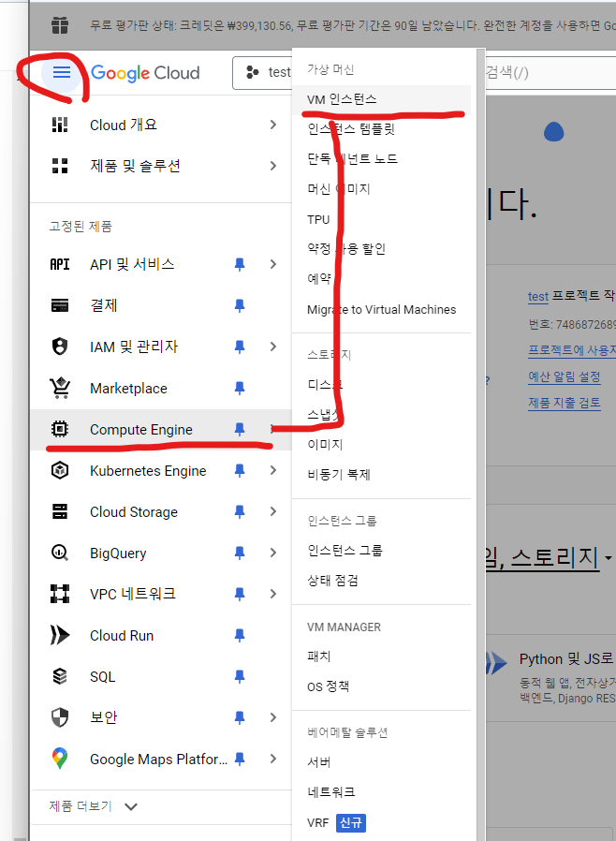The image size is (616, 841).
Task: Unpin Cloud Storage from pinned products
Action: (240, 512)
